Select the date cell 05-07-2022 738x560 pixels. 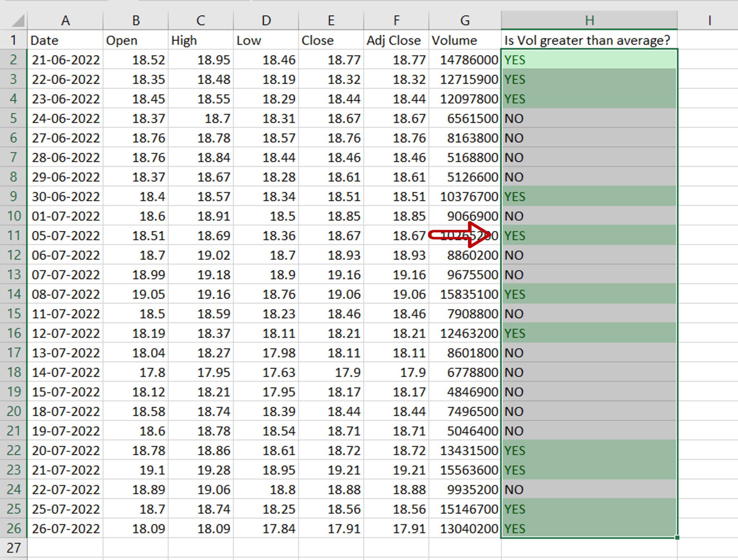(x=65, y=235)
